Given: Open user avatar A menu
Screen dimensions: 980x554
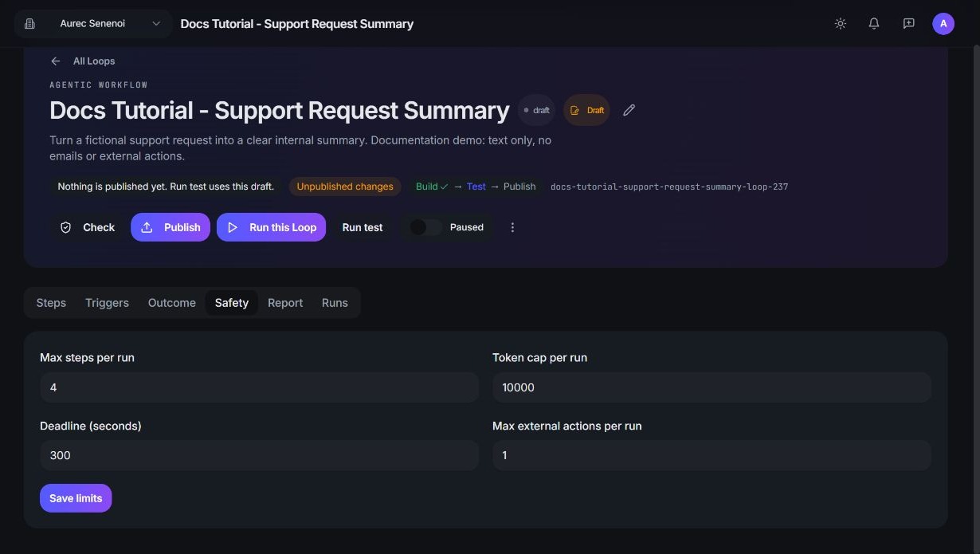Looking at the screenshot, I should tap(943, 24).
